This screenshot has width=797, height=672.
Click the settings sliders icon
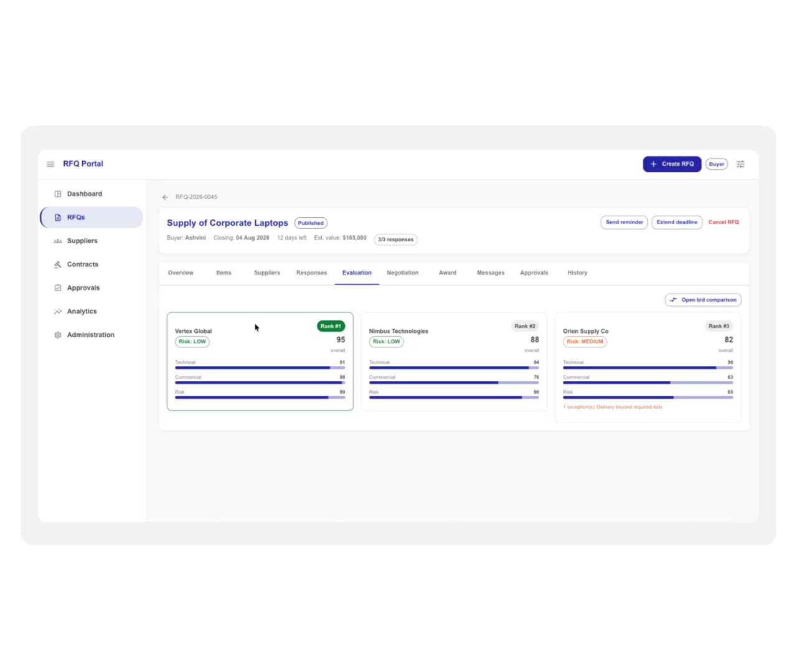tap(740, 164)
